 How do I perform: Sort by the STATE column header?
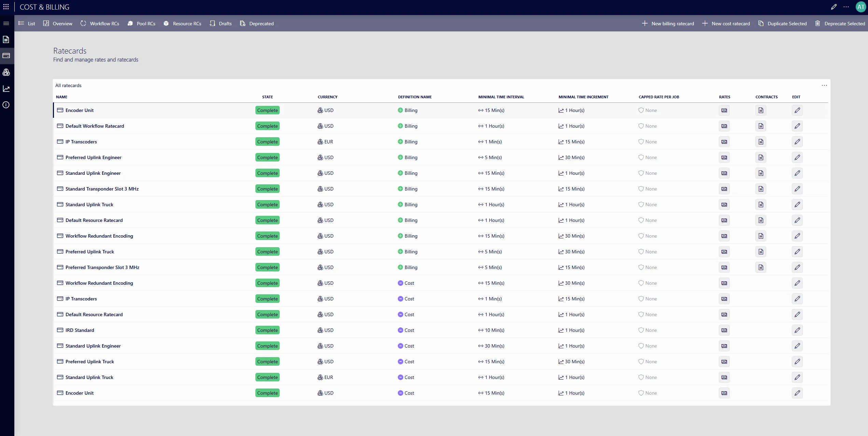pos(267,97)
